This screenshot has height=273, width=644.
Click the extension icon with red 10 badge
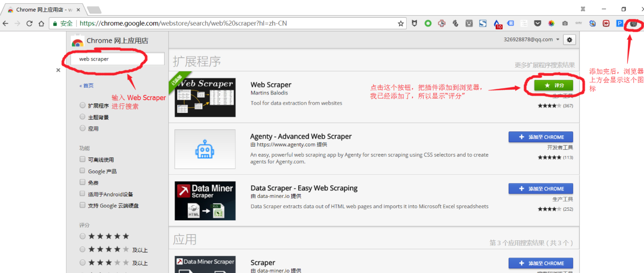tap(497, 24)
